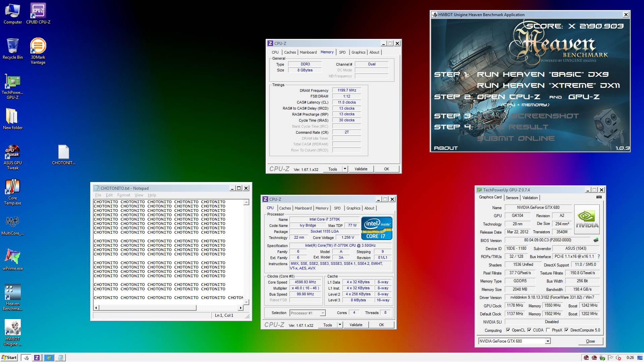Click the Core Speed value 4598.93 MHz

click(305, 282)
